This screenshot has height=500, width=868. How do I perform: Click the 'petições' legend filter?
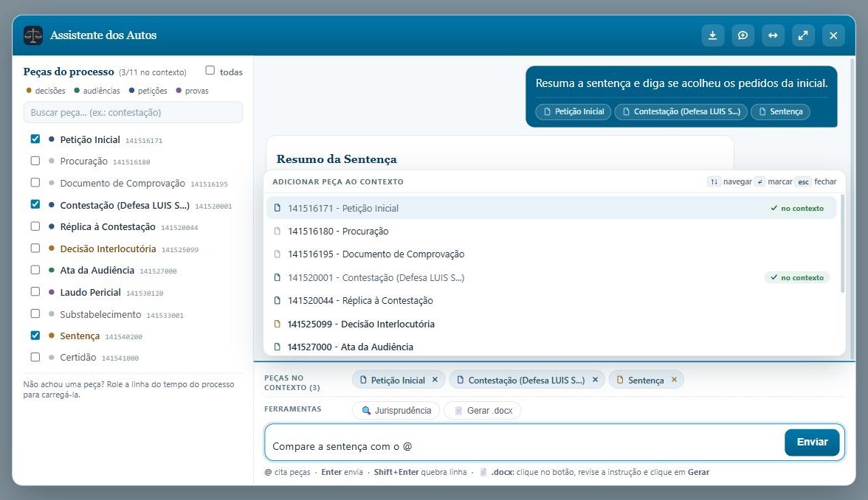[x=148, y=91]
